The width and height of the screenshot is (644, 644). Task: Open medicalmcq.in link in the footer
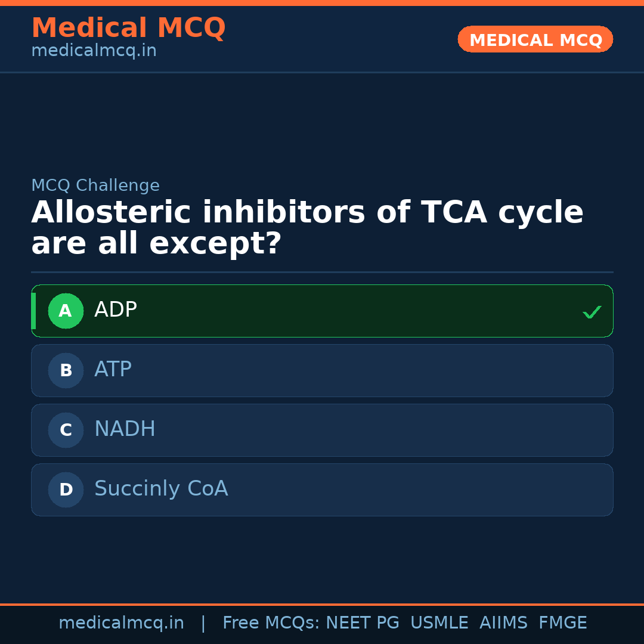click(121, 623)
